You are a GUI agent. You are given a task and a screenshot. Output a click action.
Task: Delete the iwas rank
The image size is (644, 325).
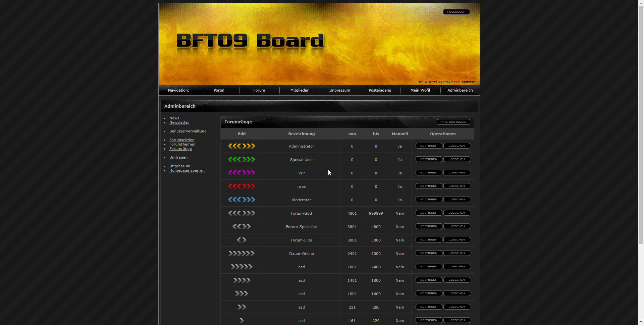coord(457,186)
